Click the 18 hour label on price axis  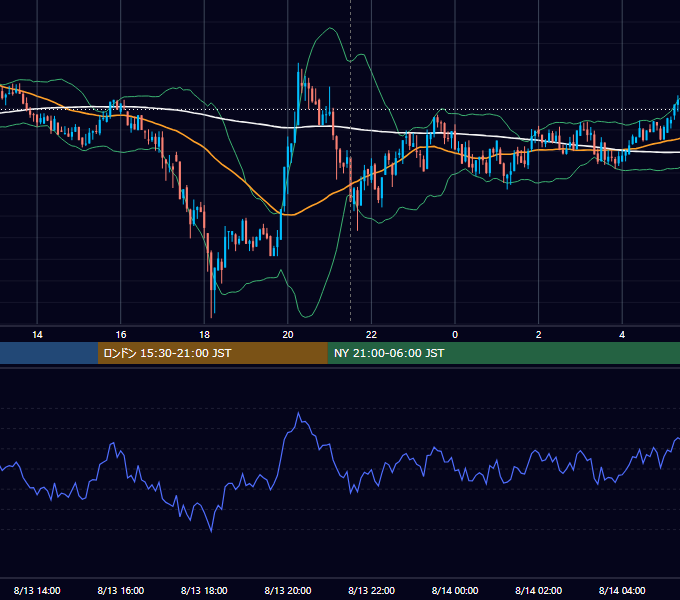click(204, 335)
